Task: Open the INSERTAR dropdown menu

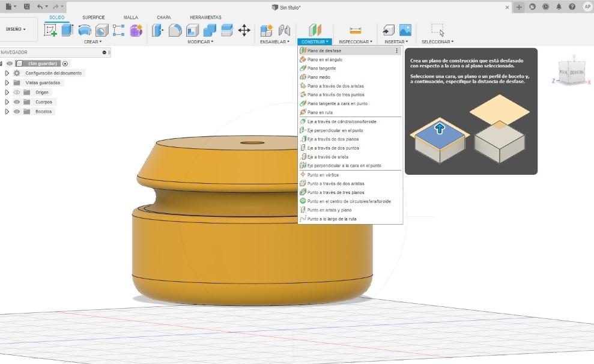Action: 396,41
